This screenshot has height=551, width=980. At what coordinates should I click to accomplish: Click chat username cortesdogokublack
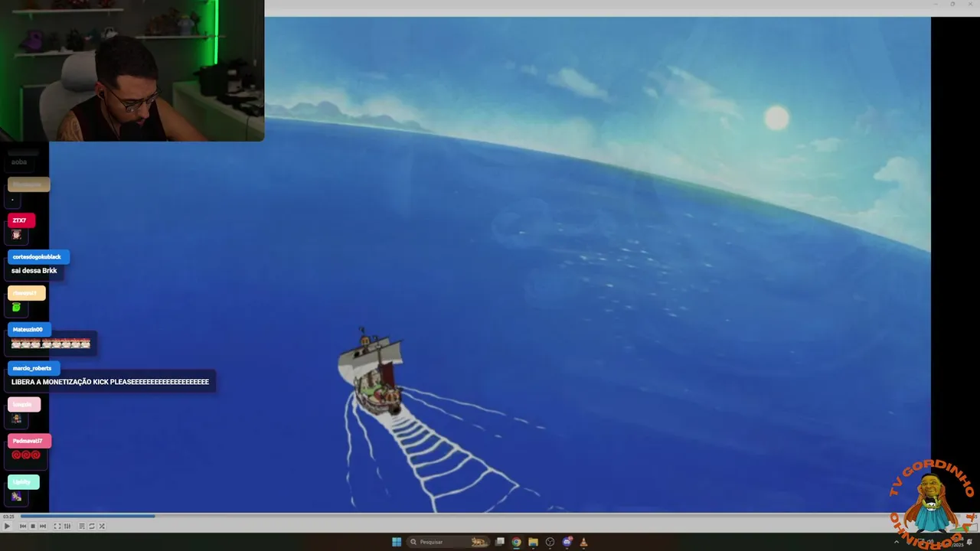click(37, 257)
